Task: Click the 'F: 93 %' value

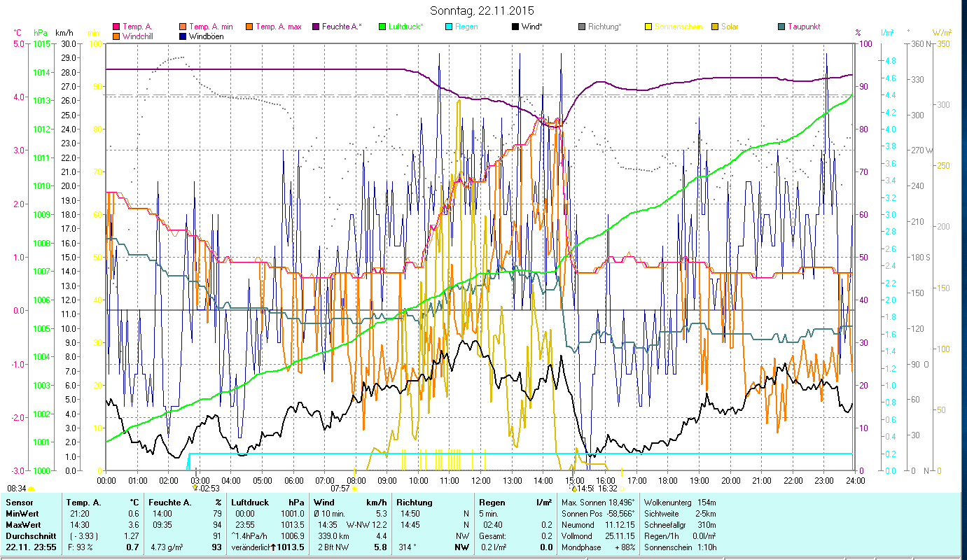Action: (82, 547)
